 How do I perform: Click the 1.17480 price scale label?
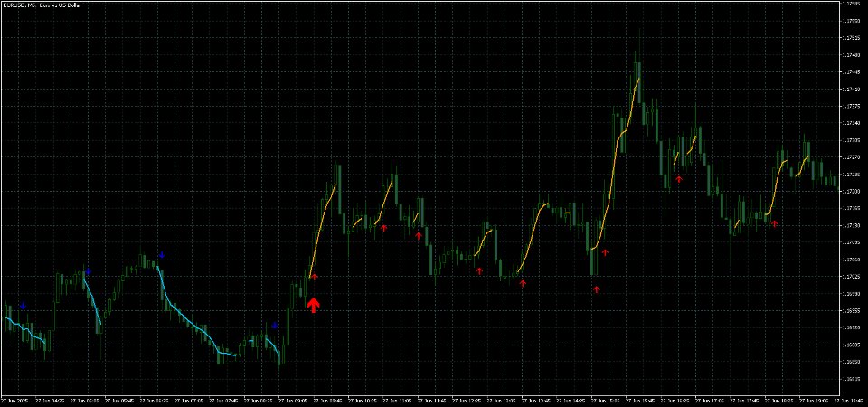[850, 55]
